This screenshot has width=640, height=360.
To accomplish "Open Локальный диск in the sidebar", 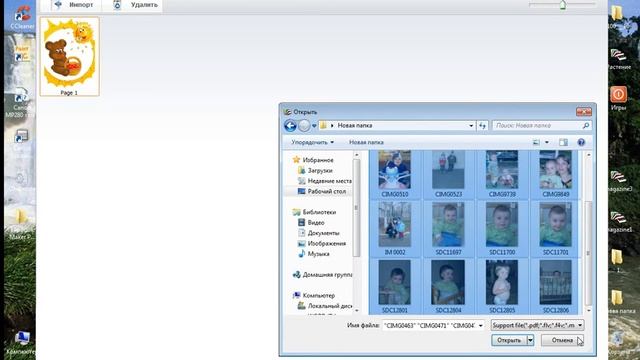I will tap(325, 306).
